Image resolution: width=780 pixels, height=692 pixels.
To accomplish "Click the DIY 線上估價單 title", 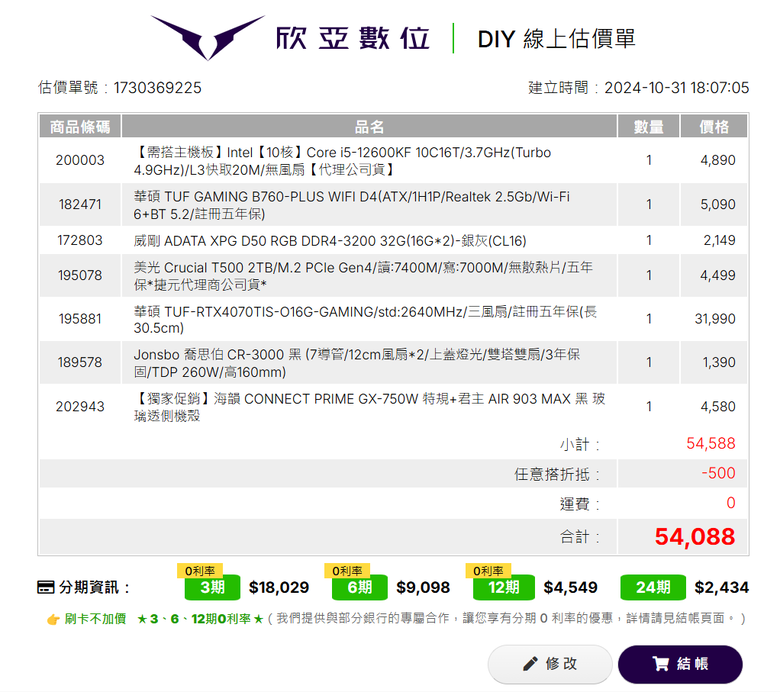I will pyautogui.click(x=556, y=39).
